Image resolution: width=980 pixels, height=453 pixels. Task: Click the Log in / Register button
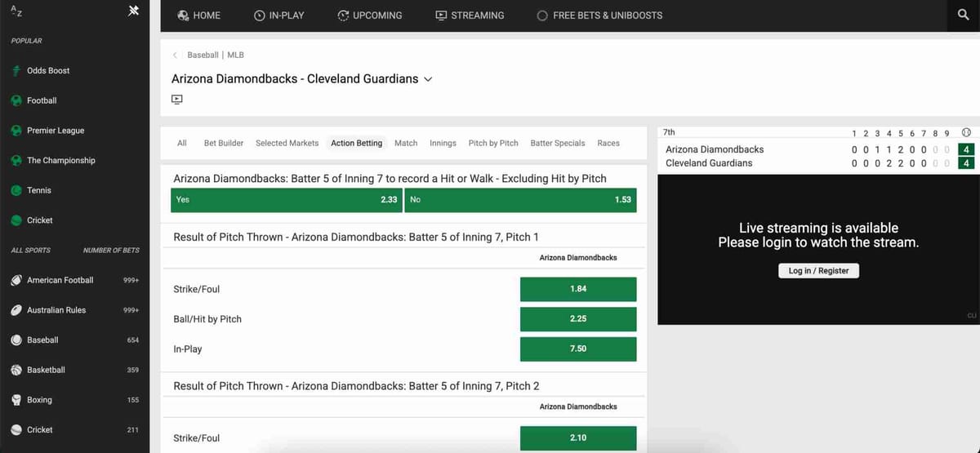click(818, 270)
